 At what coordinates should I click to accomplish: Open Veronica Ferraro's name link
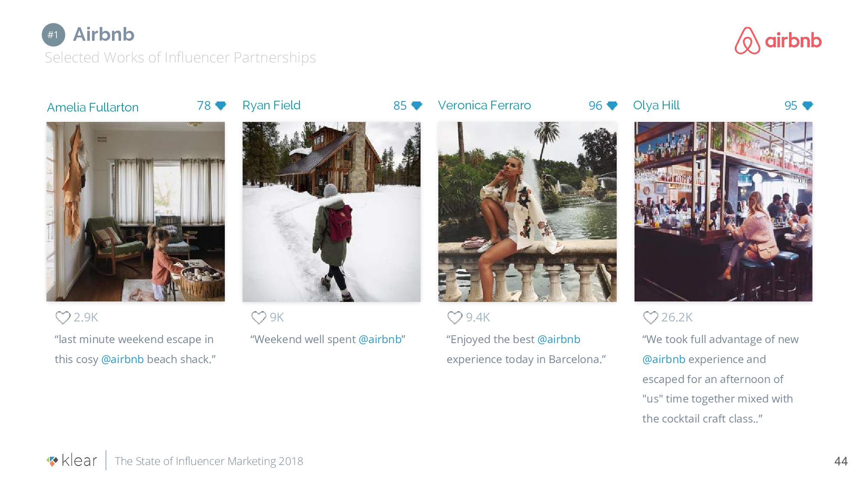pos(484,105)
